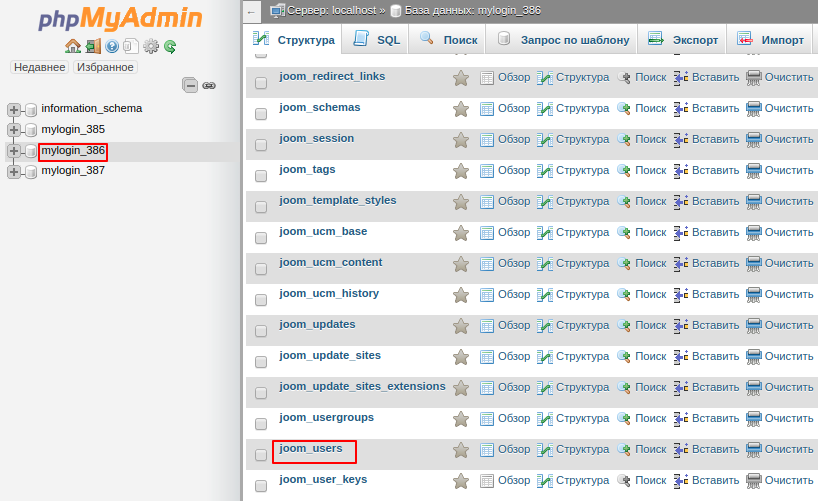This screenshot has width=818, height=501.
Task: Open phpMyAdmin documentation question-mark icon
Action: [x=112, y=46]
